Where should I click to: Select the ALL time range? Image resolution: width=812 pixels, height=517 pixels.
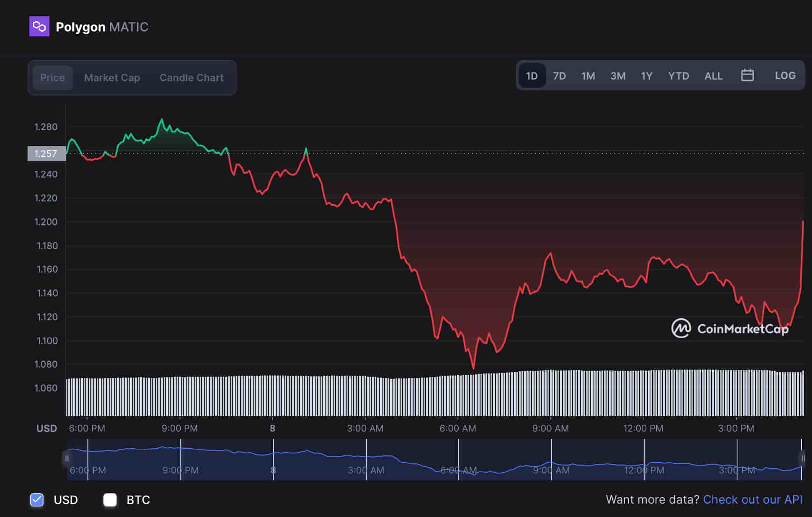(713, 75)
